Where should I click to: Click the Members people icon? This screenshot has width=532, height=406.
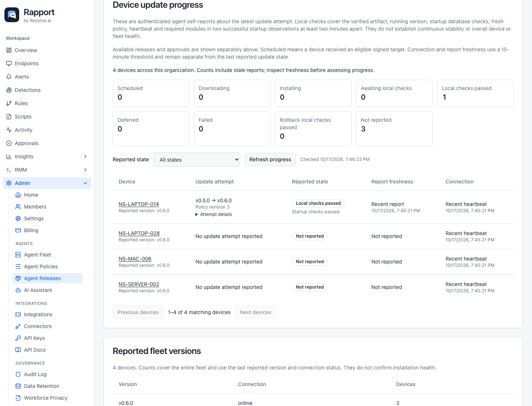click(x=18, y=207)
